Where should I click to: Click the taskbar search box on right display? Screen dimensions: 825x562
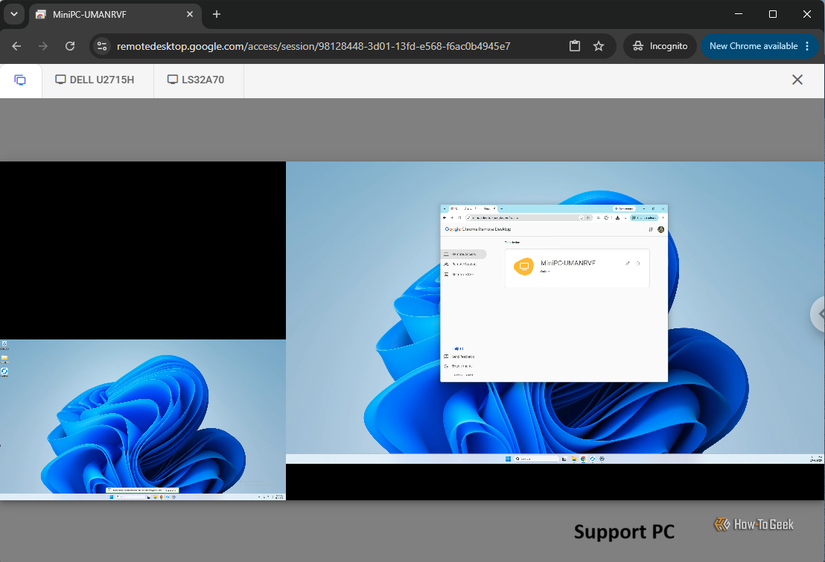[x=536, y=459]
